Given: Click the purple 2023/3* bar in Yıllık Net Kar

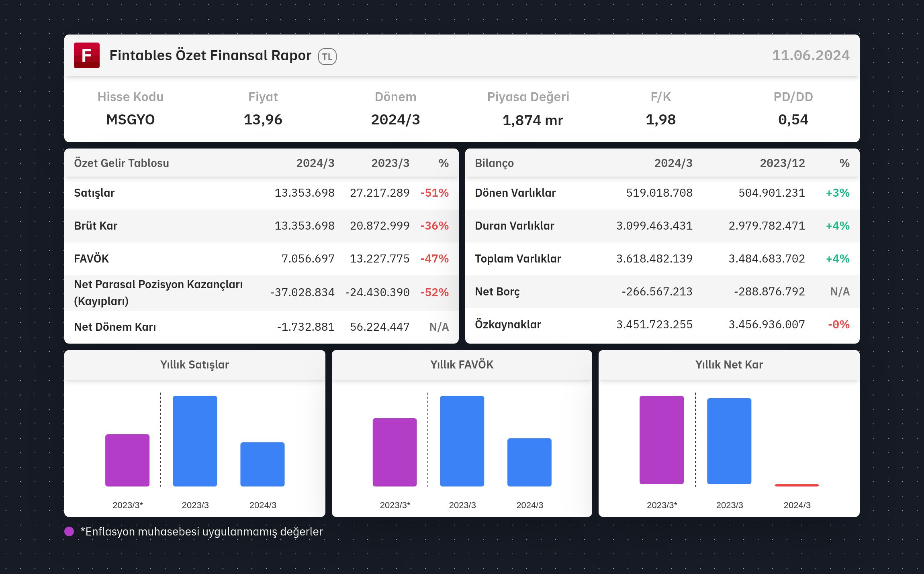Looking at the screenshot, I should (x=662, y=440).
